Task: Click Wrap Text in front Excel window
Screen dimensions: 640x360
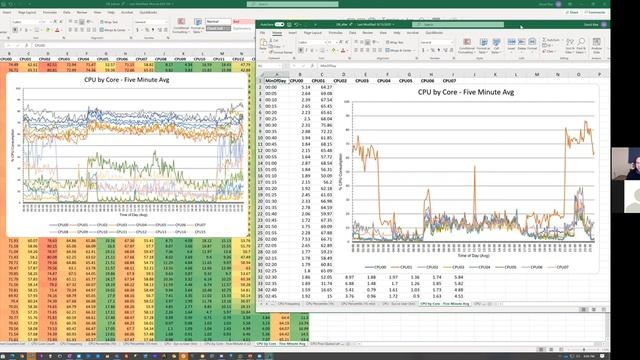Action: click(x=394, y=42)
